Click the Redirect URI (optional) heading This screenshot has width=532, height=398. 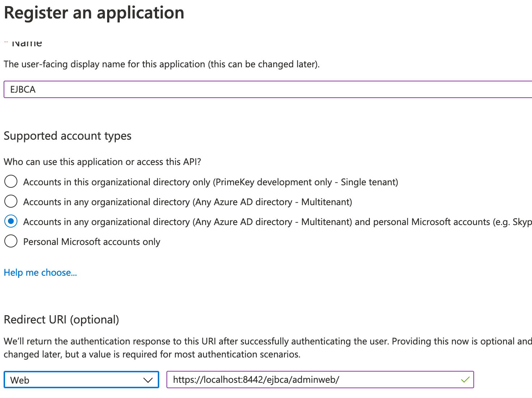tap(62, 320)
